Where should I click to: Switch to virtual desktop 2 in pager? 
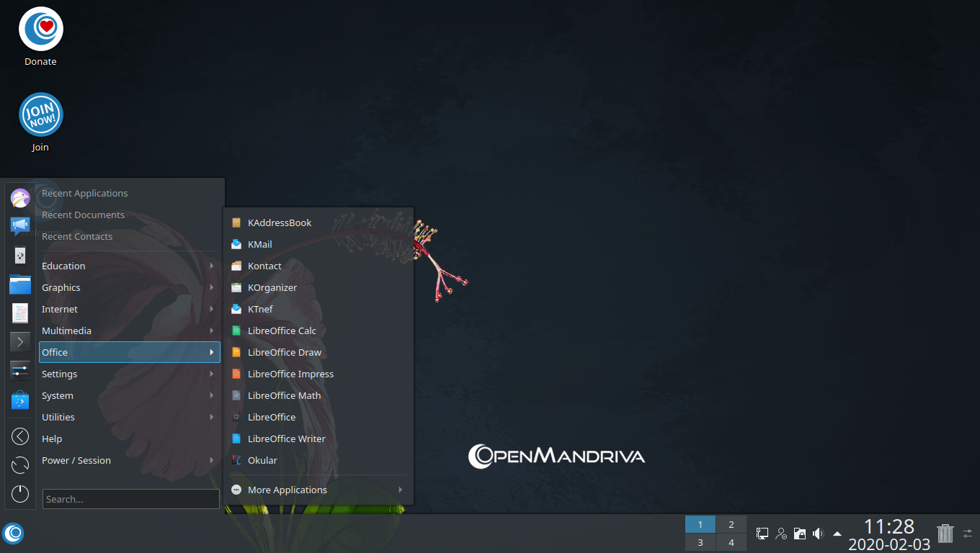[x=731, y=524]
